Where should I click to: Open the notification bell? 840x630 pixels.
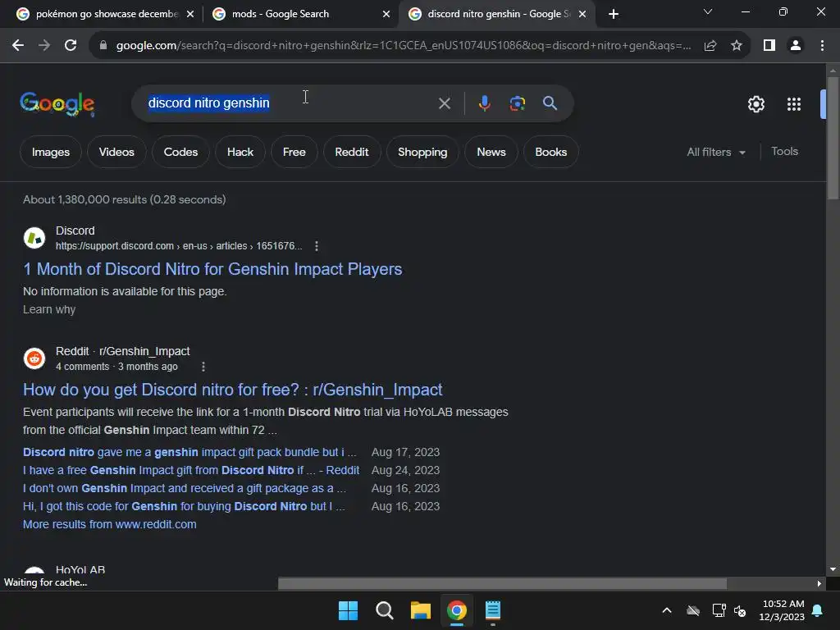point(818,610)
